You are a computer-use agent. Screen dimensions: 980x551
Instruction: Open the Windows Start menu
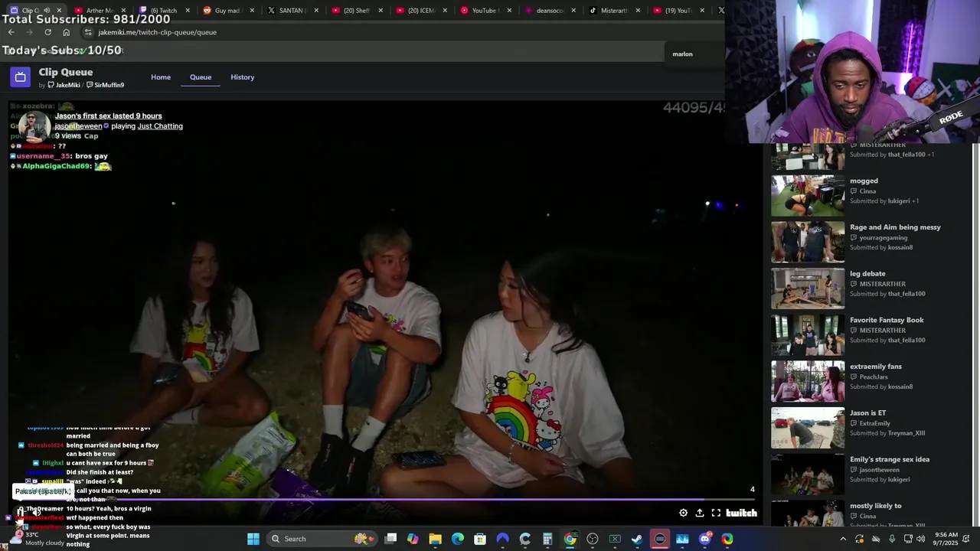253,539
